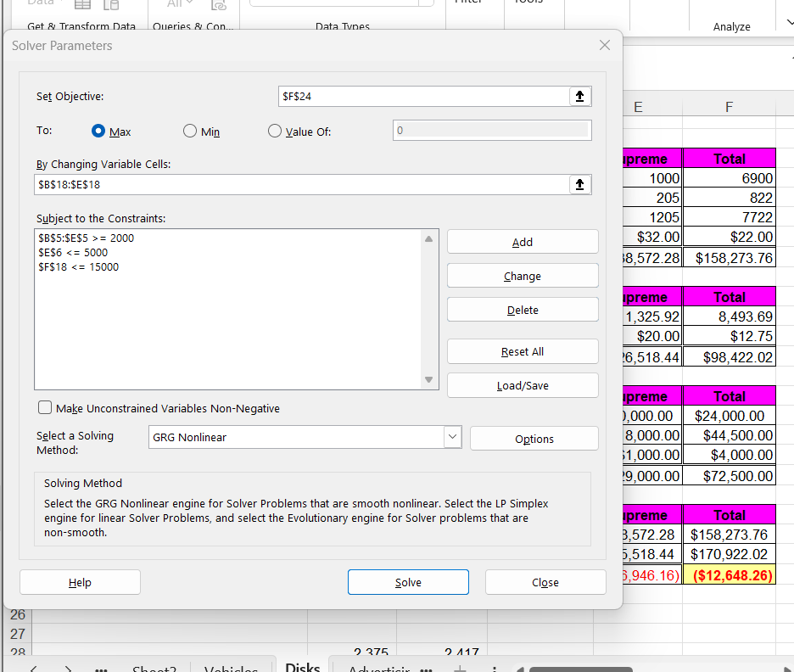Click cell showing 822
794x672 pixels.
pos(730,198)
